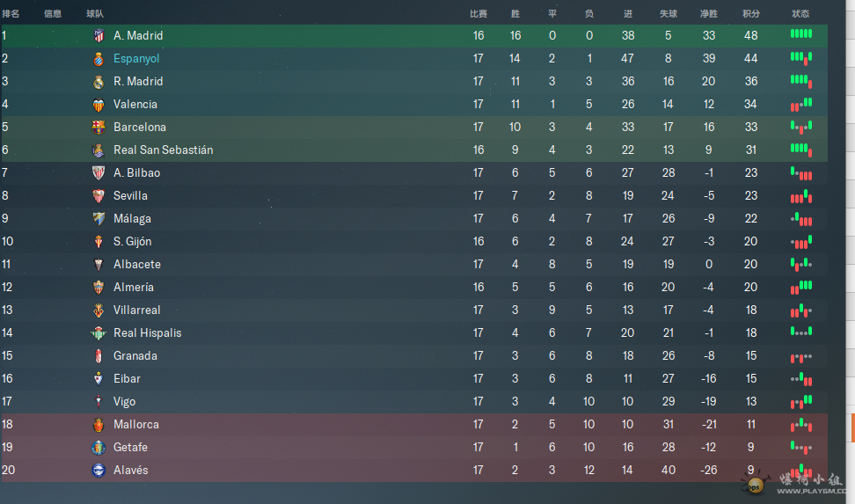Click the R. Madrid crest icon
The width and height of the screenshot is (855, 504).
click(x=99, y=82)
